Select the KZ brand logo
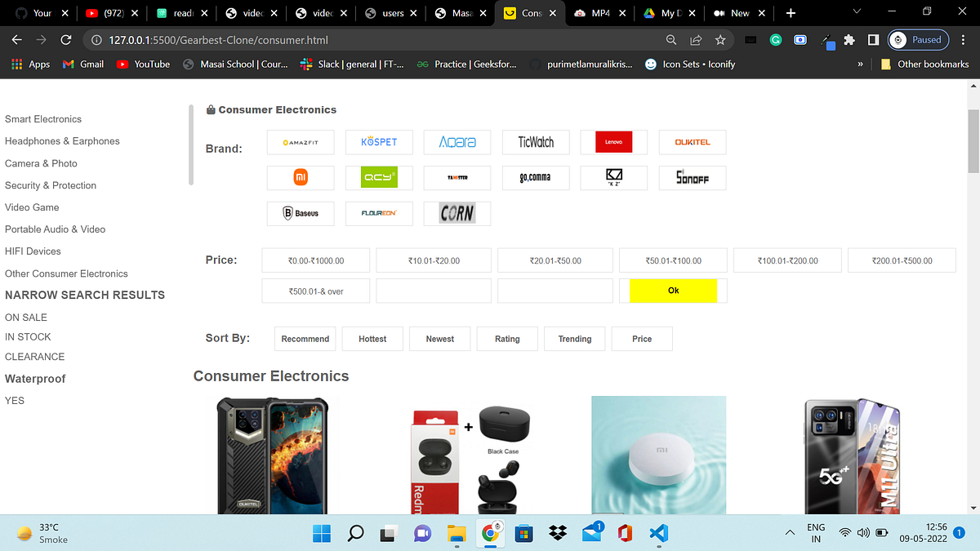Viewport: 980px width, 551px height. point(614,178)
